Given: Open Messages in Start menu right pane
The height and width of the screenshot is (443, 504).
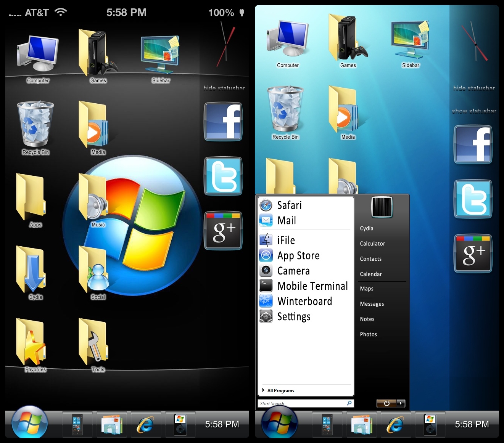Looking at the screenshot, I should [372, 304].
